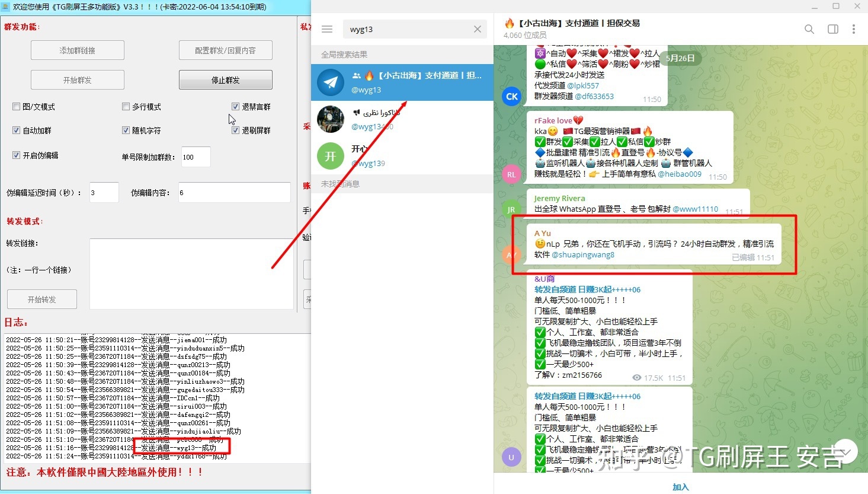Click RL sender avatar
The width and height of the screenshot is (868, 494).
(x=511, y=174)
